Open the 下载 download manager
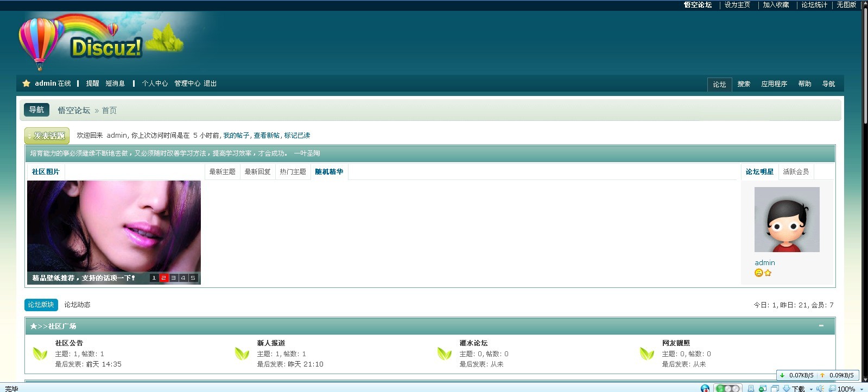The width and height of the screenshot is (868, 392). (794, 388)
